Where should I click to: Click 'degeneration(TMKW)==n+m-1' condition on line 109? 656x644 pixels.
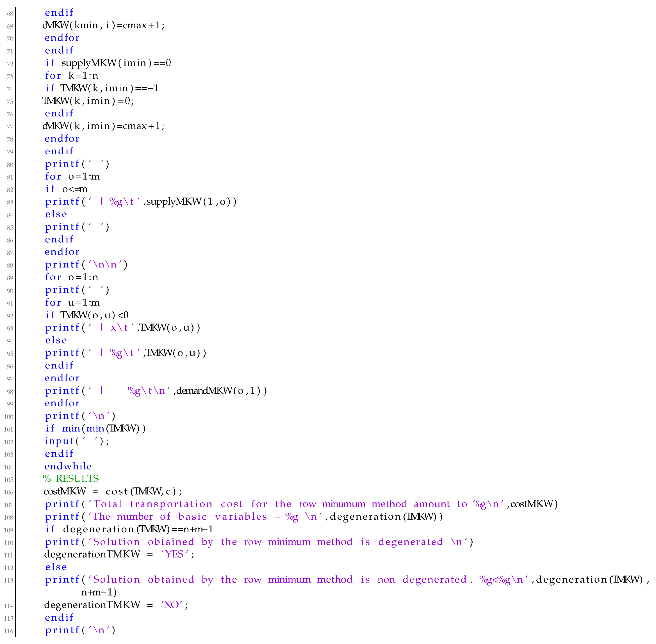click(x=138, y=529)
